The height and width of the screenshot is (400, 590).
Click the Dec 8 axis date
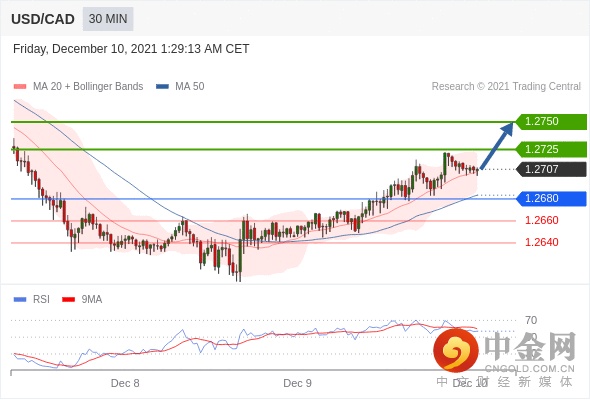125,383
